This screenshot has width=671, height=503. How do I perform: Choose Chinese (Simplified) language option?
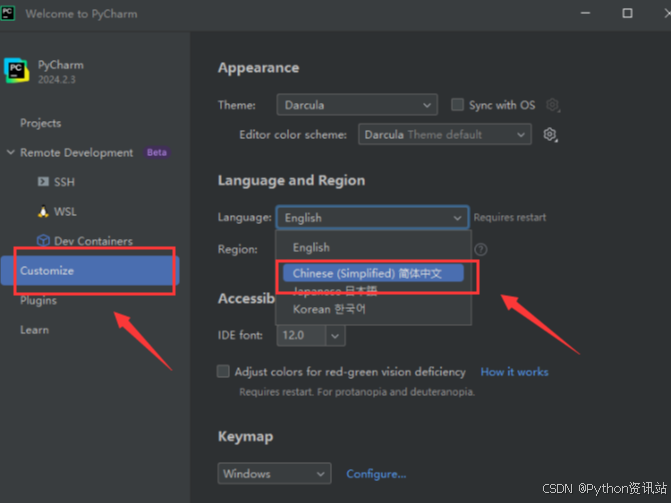coord(373,274)
